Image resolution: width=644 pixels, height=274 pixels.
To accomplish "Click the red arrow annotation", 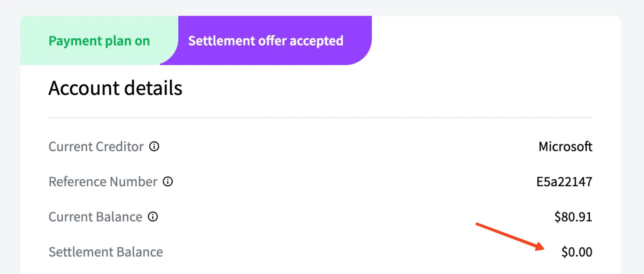I will [510, 237].
